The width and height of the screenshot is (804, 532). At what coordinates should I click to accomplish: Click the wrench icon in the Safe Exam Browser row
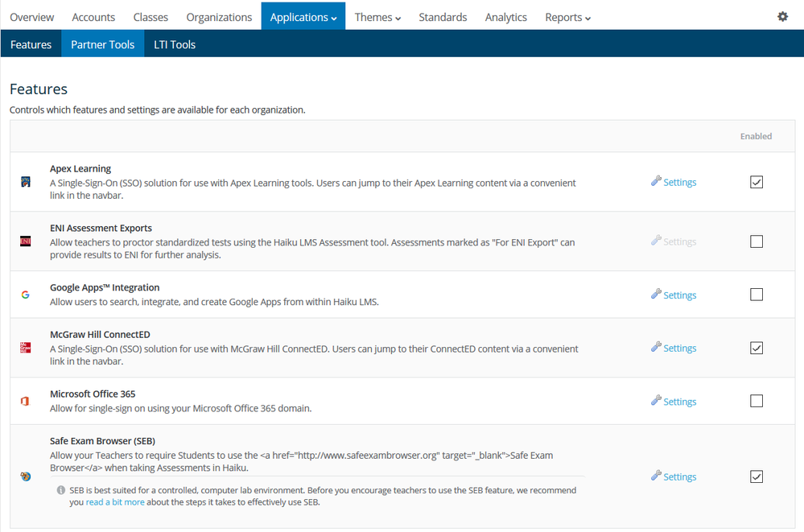pos(656,476)
